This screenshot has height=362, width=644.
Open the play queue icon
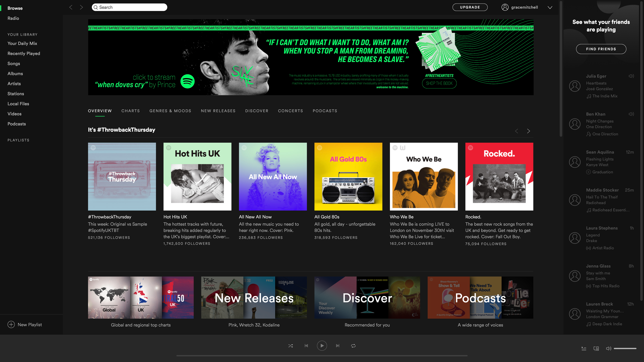pos(584,349)
